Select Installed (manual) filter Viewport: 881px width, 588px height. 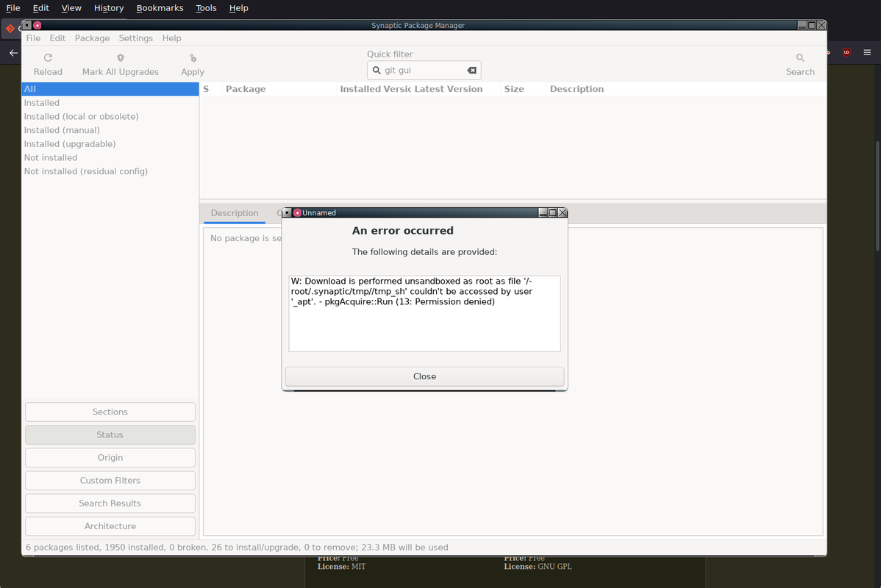[x=110, y=130]
